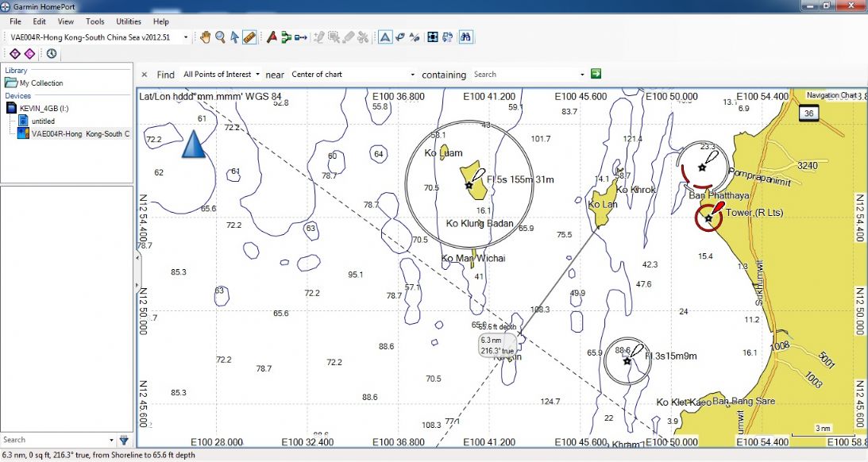The width and height of the screenshot is (868, 462).
Task: Open the Utilities menu
Action: pos(129,21)
